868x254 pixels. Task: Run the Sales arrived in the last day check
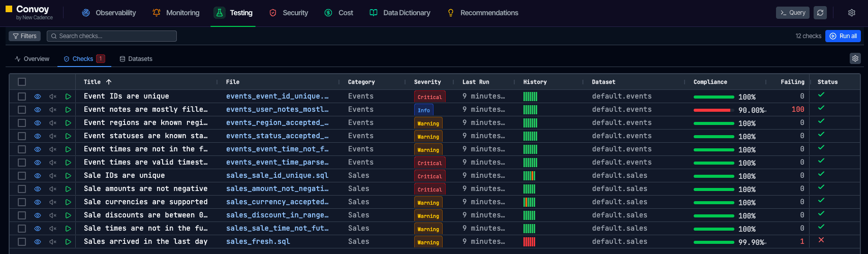(x=68, y=242)
